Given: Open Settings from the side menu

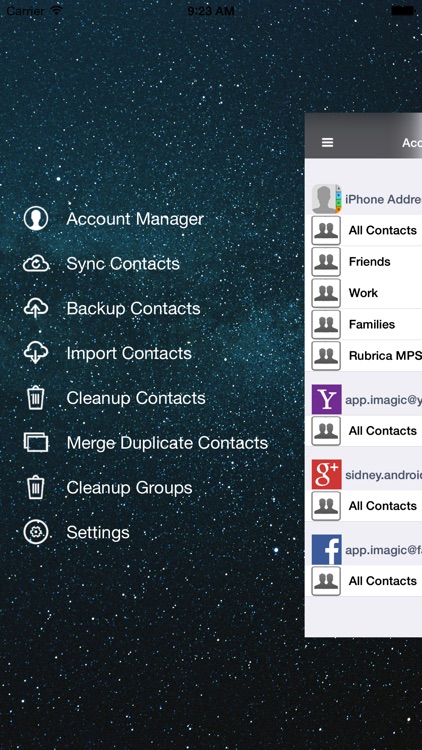Looking at the screenshot, I should (x=98, y=532).
